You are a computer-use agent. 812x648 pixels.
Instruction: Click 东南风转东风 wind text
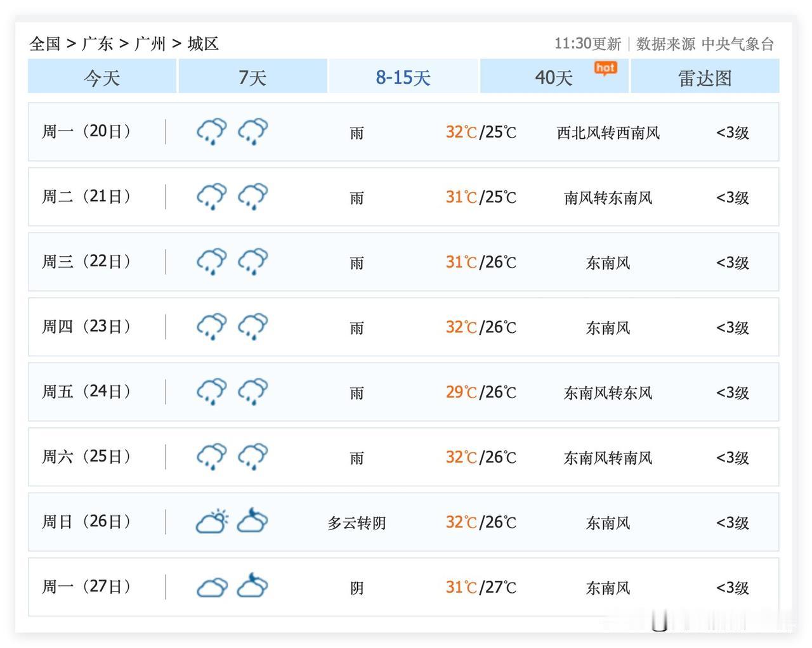[608, 392]
